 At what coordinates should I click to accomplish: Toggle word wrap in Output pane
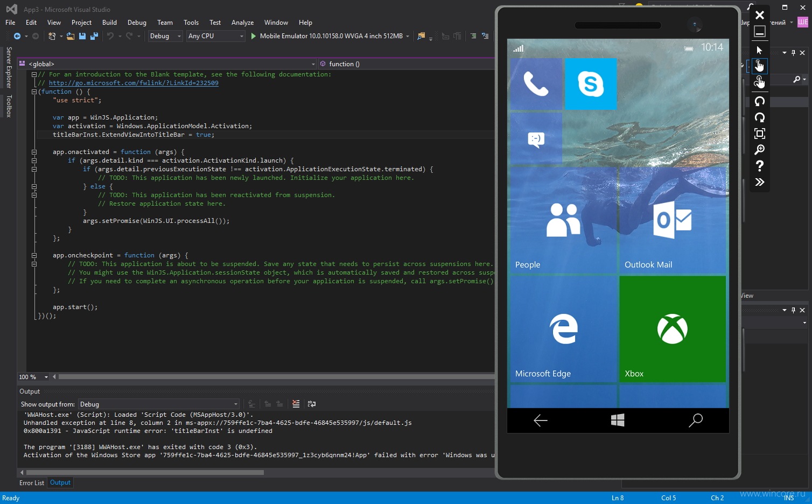click(x=311, y=404)
